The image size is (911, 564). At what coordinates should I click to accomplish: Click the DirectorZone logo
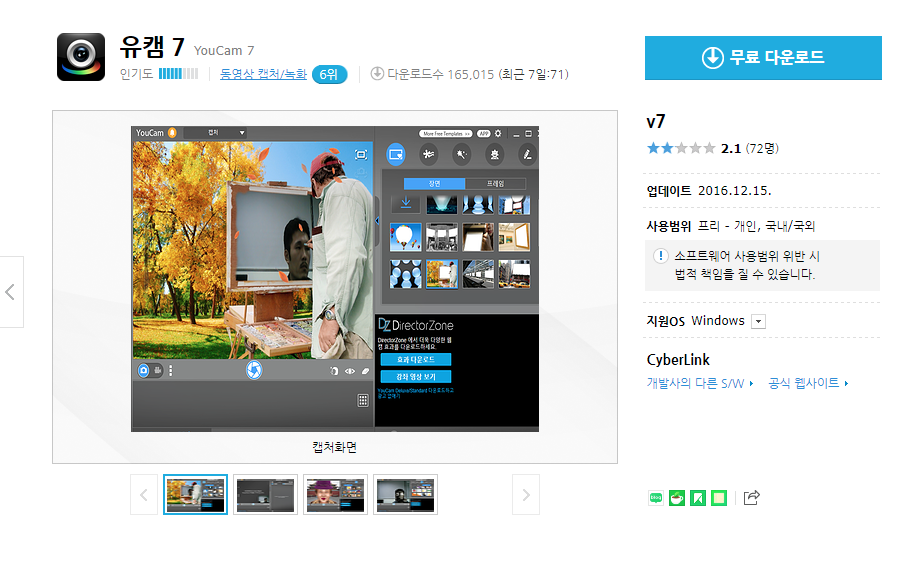point(415,325)
